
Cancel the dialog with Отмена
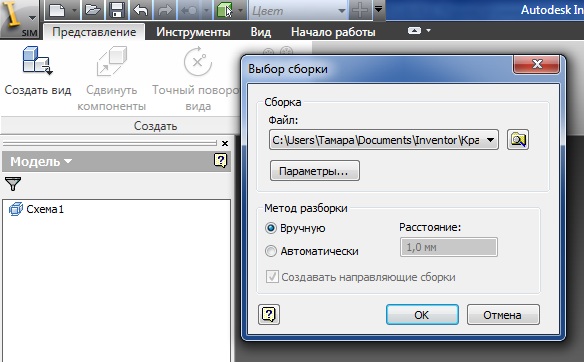tap(503, 315)
